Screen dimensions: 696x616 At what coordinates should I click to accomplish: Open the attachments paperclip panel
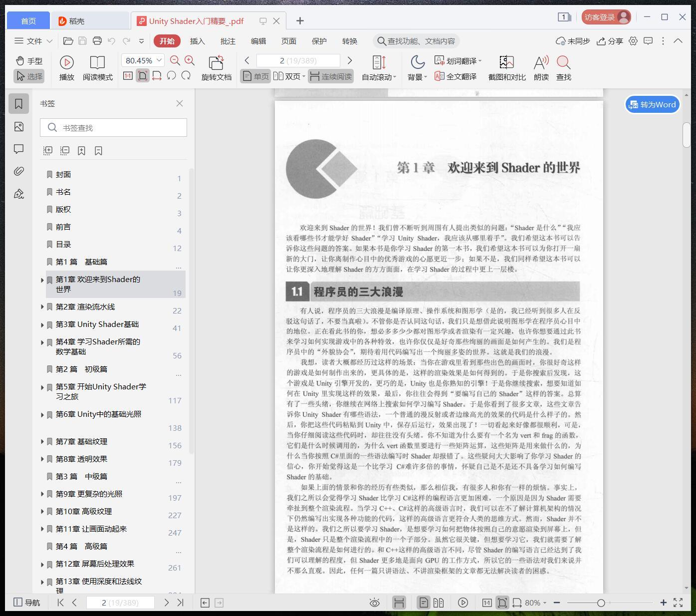pyautogui.click(x=19, y=171)
